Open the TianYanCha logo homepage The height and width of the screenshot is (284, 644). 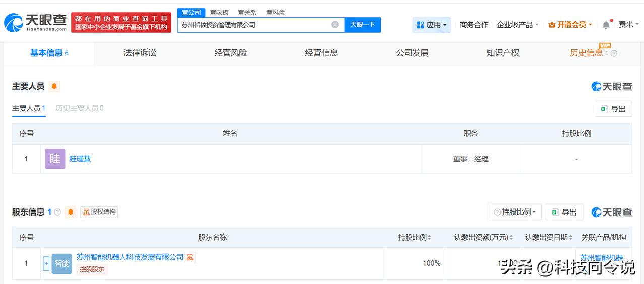35,23
